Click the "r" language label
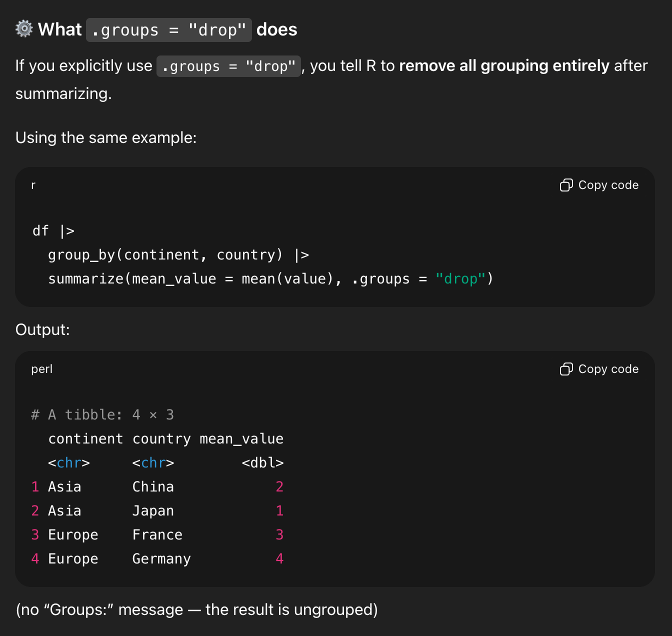The height and width of the screenshot is (636, 672). [x=33, y=185]
